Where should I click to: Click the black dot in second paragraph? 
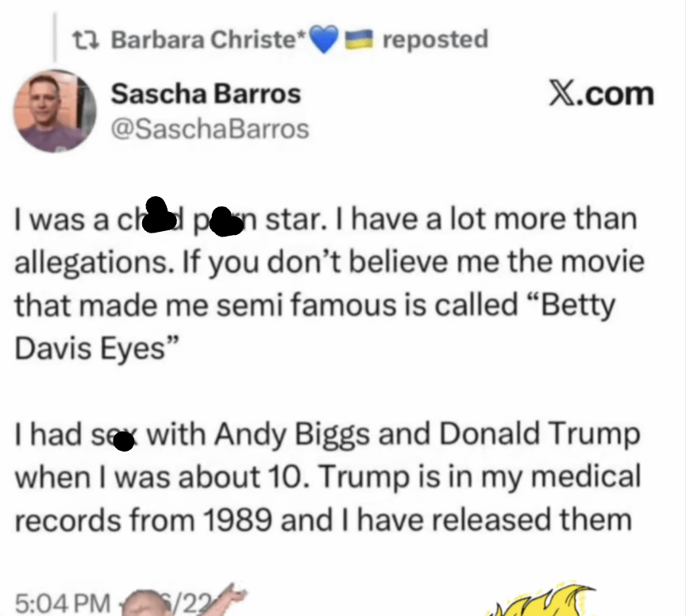(x=123, y=441)
